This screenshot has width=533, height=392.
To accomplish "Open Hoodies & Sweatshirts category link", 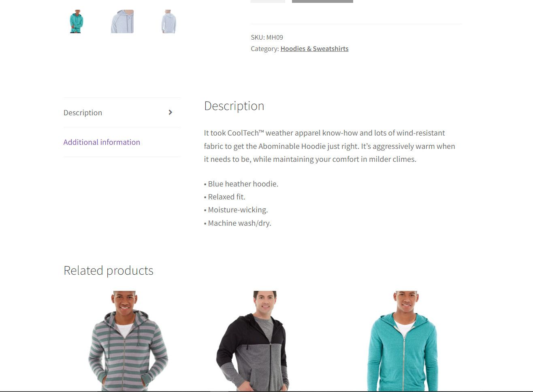I will [314, 49].
